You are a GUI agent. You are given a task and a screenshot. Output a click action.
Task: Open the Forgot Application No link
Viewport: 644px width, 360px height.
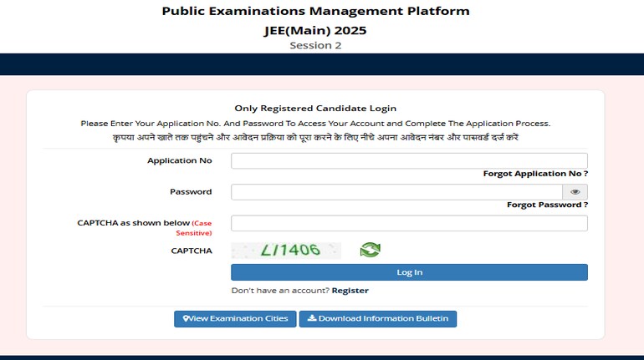(535, 174)
